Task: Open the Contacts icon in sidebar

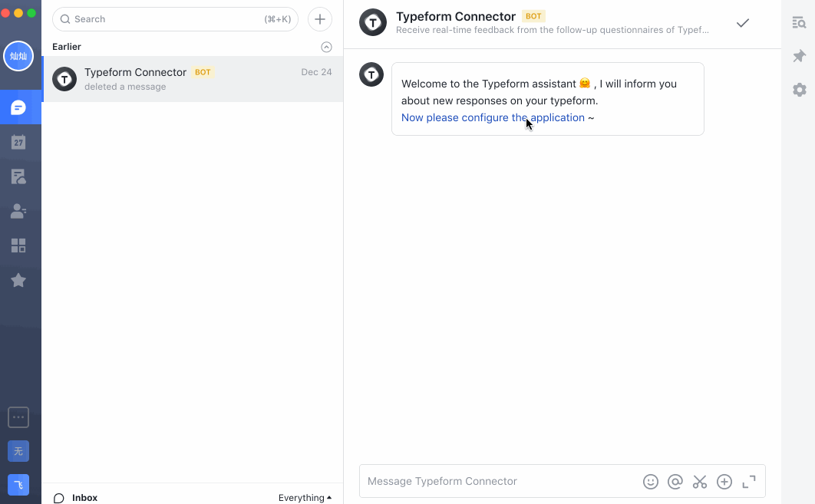Action: [x=18, y=211]
